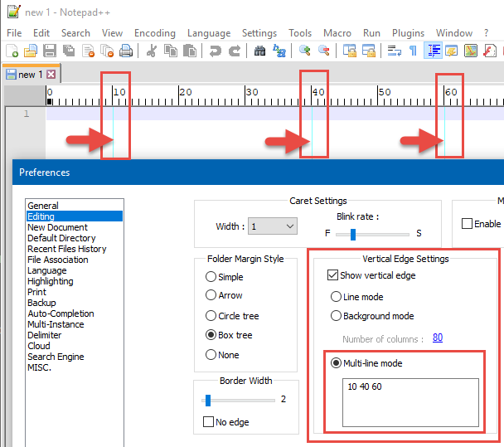This screenshot has height=447, width=504.
Task: Select Multi-Instance preferences entry
Action: (75, 324)
